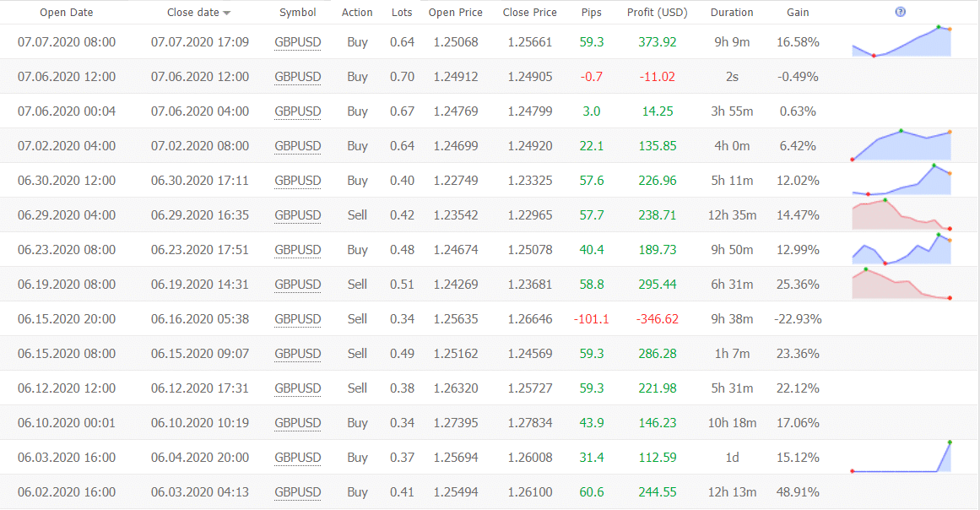Image resolution: width=980 pixels, height=510 pixels.
Task: Click the Action column header
Action: [x=357, y=13]
